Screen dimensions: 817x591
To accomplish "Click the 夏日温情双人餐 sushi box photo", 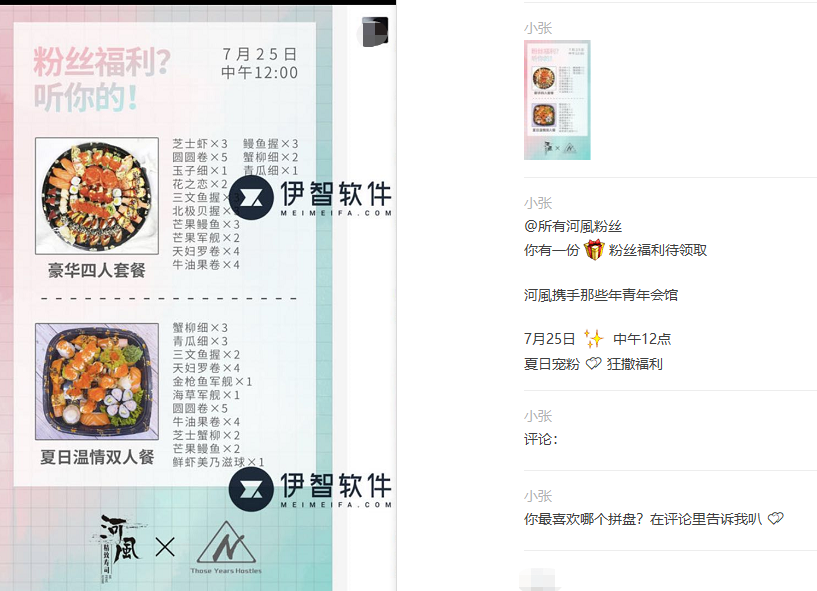I will click(x=97, y=381).
